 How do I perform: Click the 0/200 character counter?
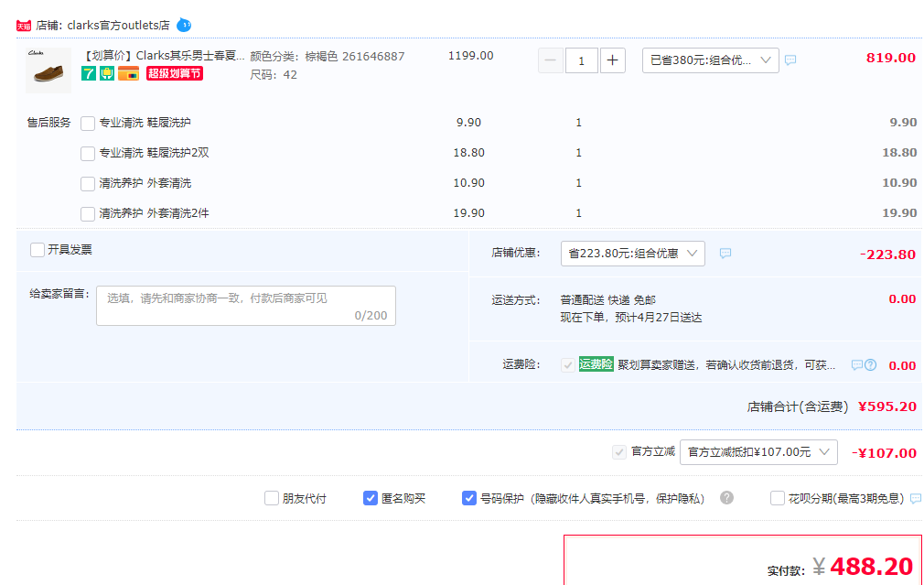pyautogui.click(x=371, y=316)
